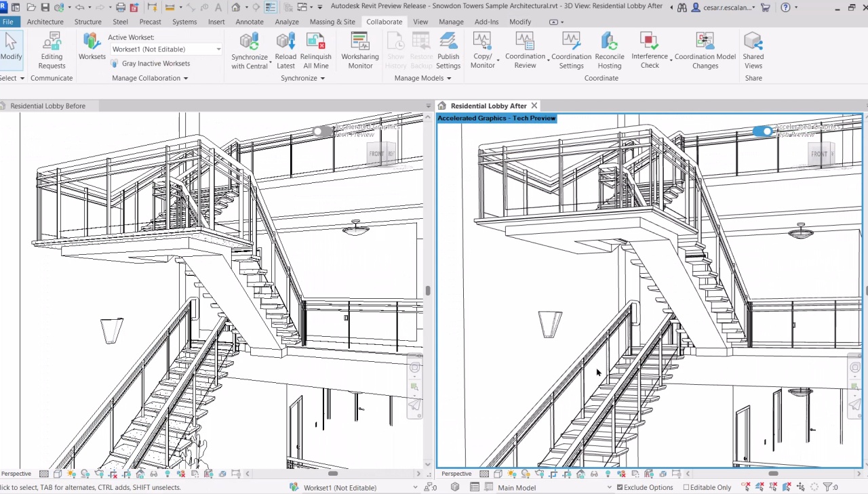868x494 pixels.
Task: Open the default 3D view house icon
Action: click(235, 7)
